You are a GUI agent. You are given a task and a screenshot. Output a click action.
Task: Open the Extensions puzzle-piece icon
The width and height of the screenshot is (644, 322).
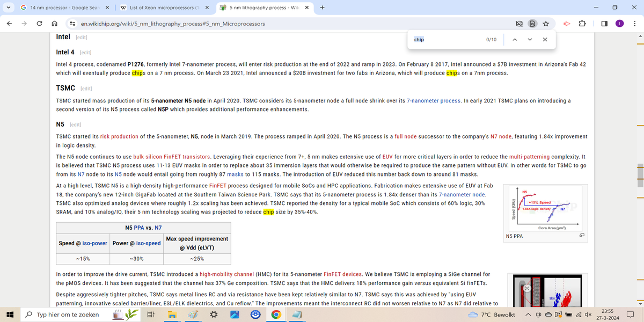coord(582,24)
